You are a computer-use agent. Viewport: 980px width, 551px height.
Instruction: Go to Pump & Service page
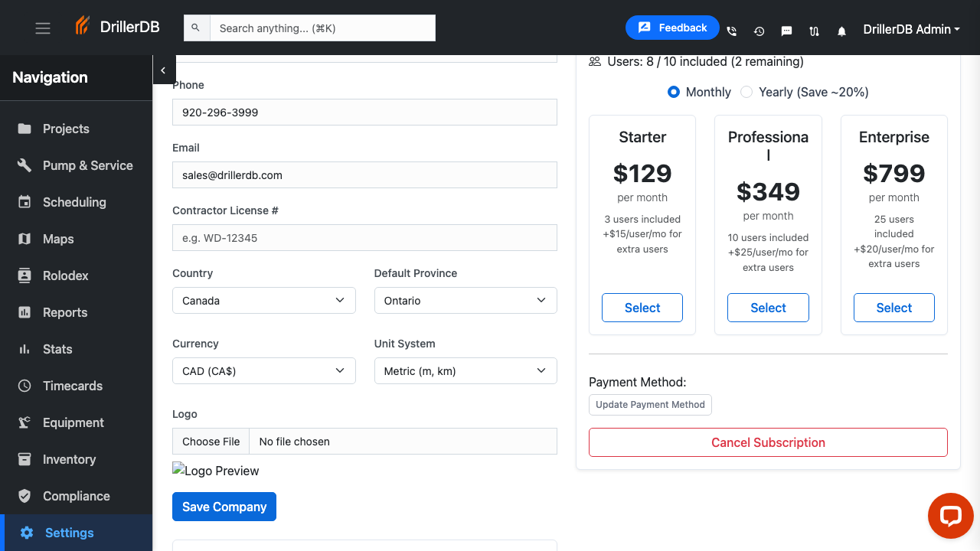pos(24,165)
